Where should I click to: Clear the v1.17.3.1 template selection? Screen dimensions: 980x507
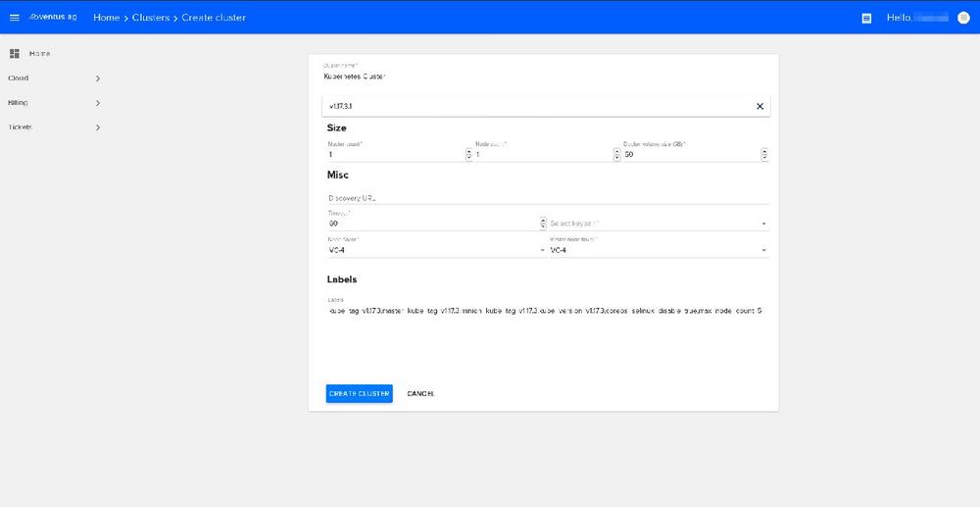coord(759,106)
